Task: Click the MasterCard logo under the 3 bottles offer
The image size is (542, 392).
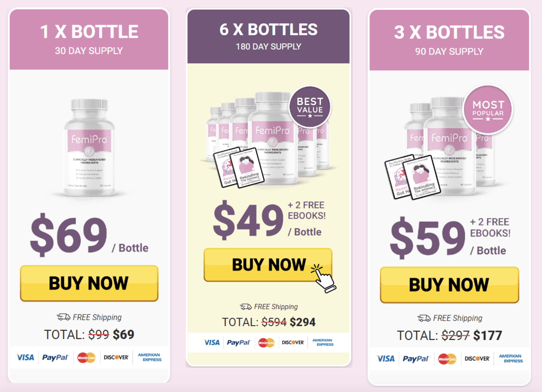Action: click(447, 359)
